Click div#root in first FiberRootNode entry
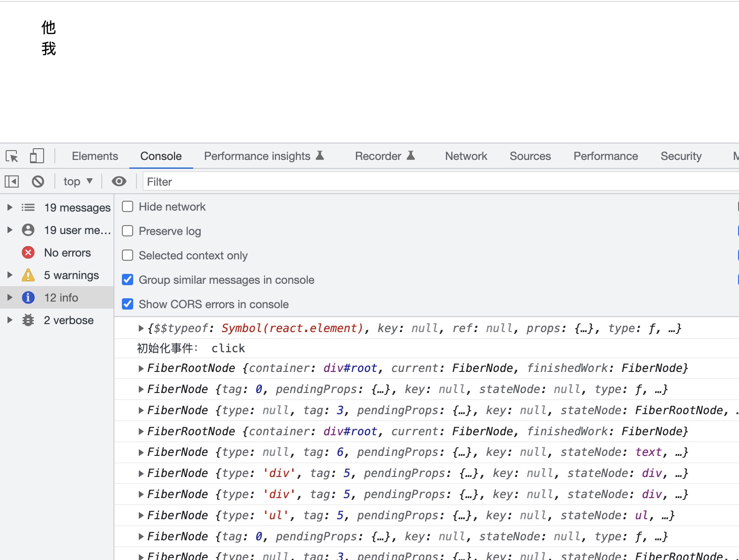 [350, 369]
